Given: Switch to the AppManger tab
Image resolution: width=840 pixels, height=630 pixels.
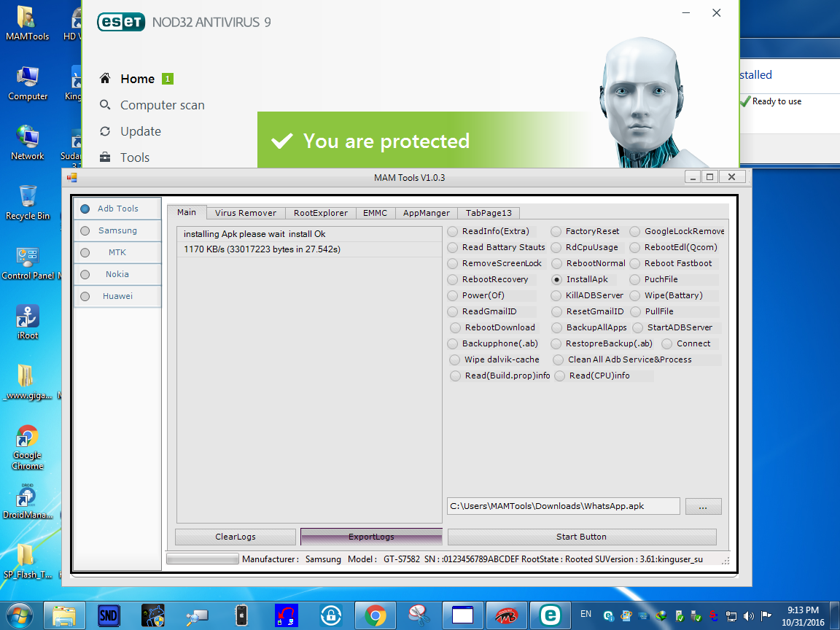Looking at the screenshot, I should tap(427, 213).
